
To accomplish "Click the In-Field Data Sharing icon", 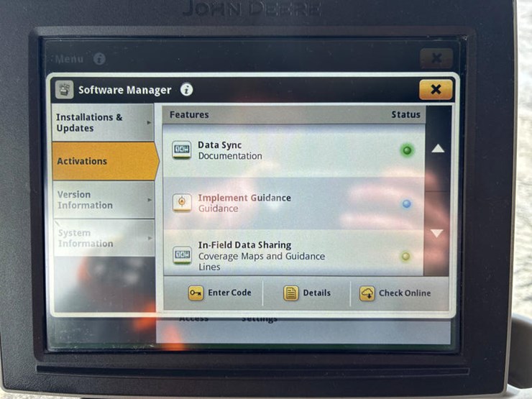I will coord(182,254).
